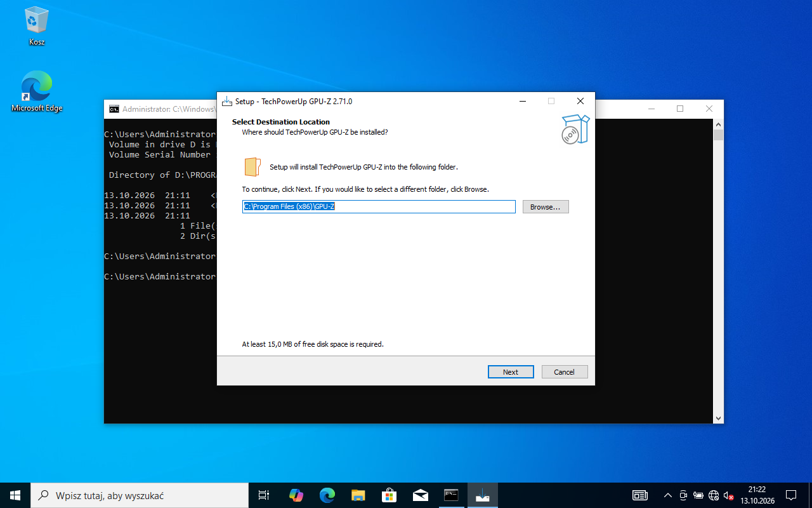Click the Command Prompt scrollbar up arrow

pyautogui.click(x=718, y=124)
